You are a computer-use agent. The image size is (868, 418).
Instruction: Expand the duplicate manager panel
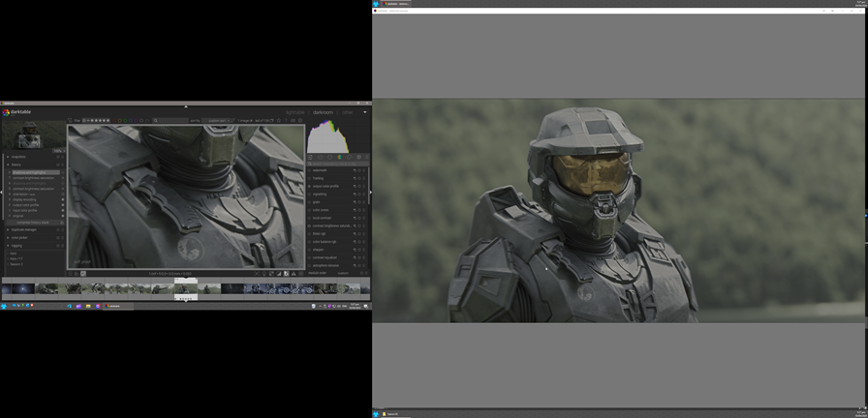(8, 229)
